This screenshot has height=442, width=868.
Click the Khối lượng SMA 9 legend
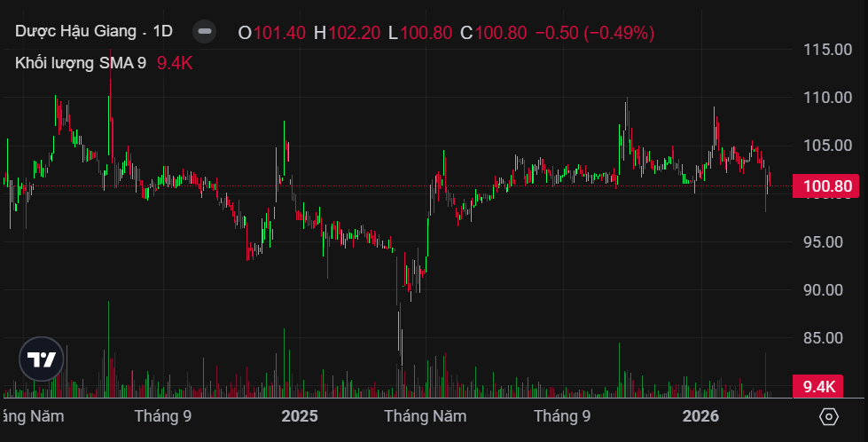pos(81,62)
